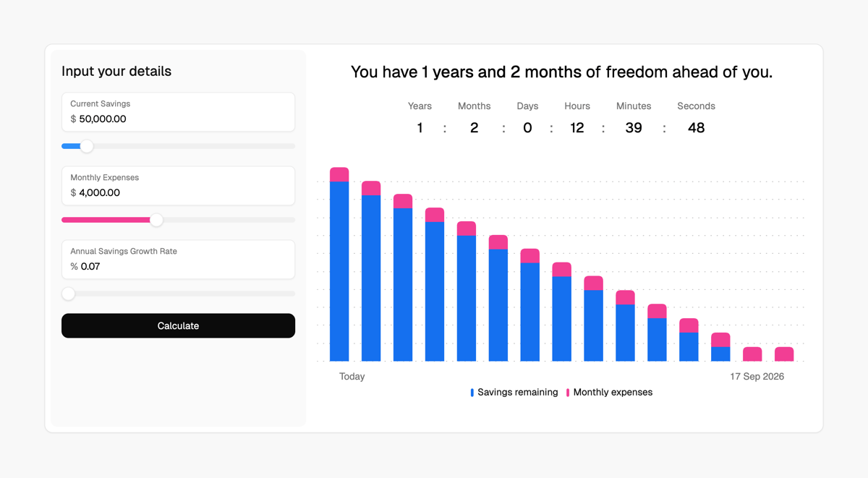Select the Months countdown label

[474, 106]
